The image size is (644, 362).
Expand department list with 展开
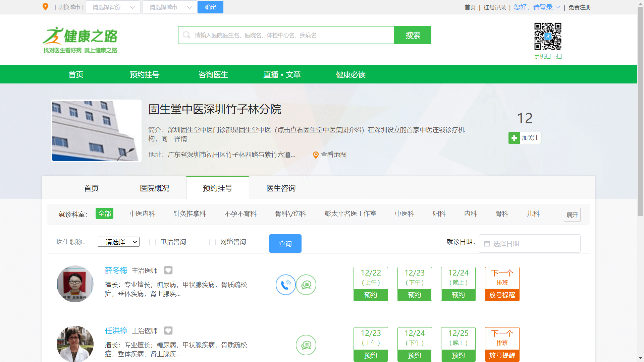pyautogui.click(x=572, y=215)
